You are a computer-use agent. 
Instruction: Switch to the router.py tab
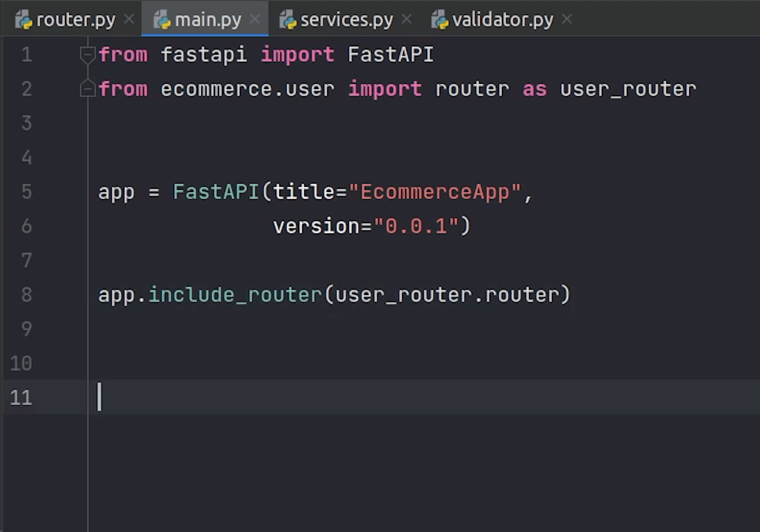click(76, 20)
